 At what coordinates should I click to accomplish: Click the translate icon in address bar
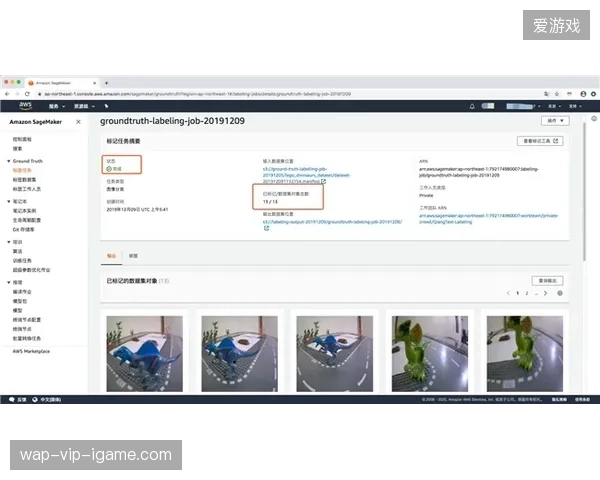tap(546, 94)
